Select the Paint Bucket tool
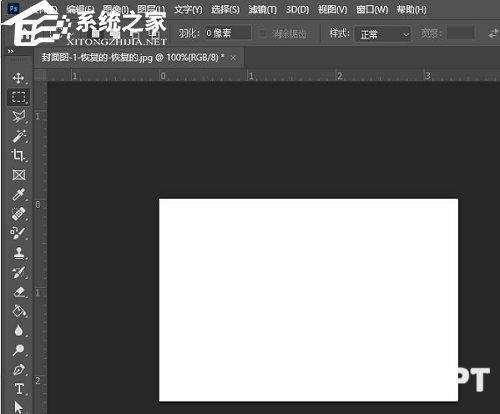The image size is (500, 414). (19, 311)
